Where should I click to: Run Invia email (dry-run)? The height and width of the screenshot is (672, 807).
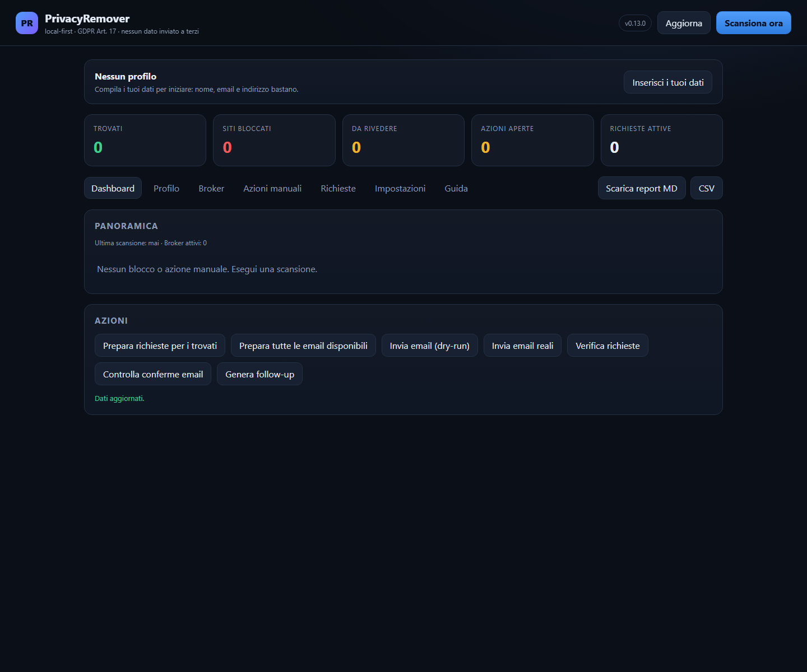click(430, 346)
